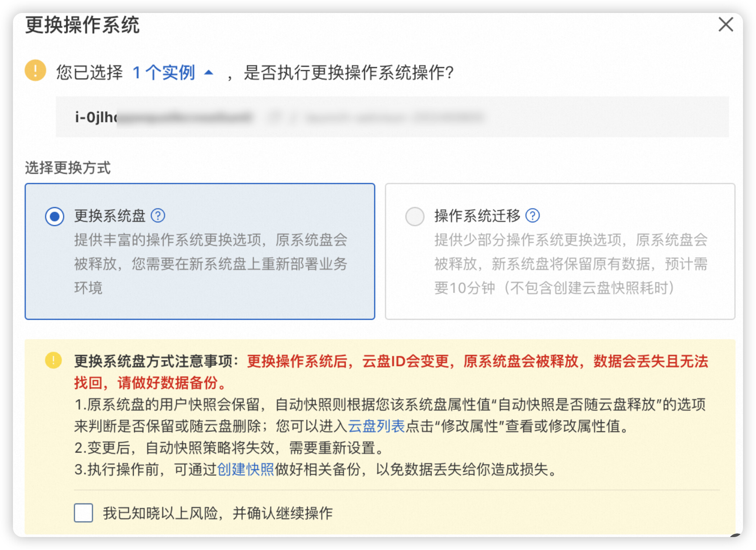Collapse the 1 个实例 list arrow

pyautogui.click(x=209, y=73)
